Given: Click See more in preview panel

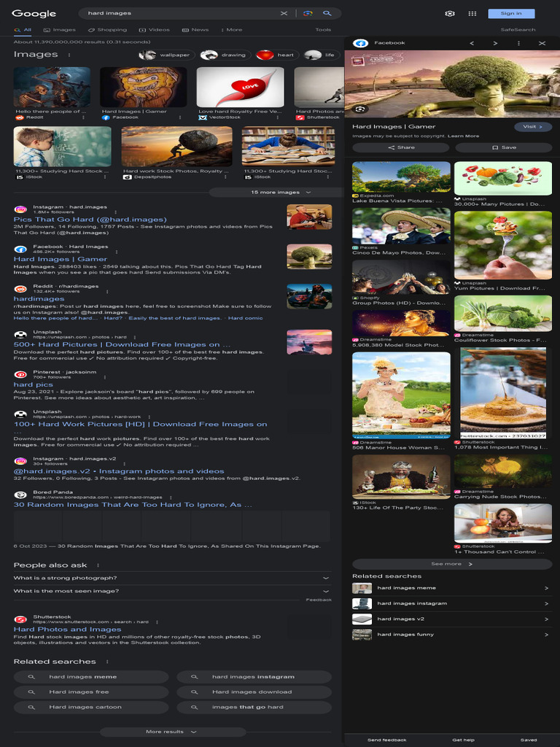Looking at the screenshot, I should pyautogui.click(x=452, y=564).
